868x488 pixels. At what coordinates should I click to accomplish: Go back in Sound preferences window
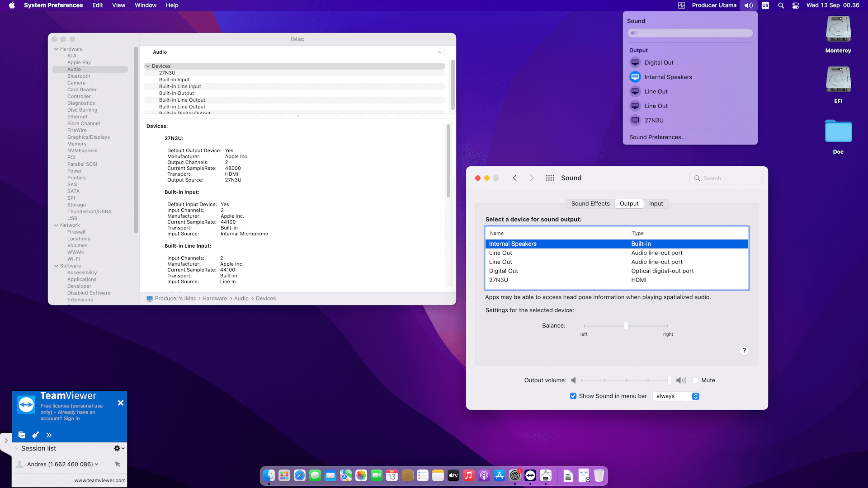click(515, 178)
